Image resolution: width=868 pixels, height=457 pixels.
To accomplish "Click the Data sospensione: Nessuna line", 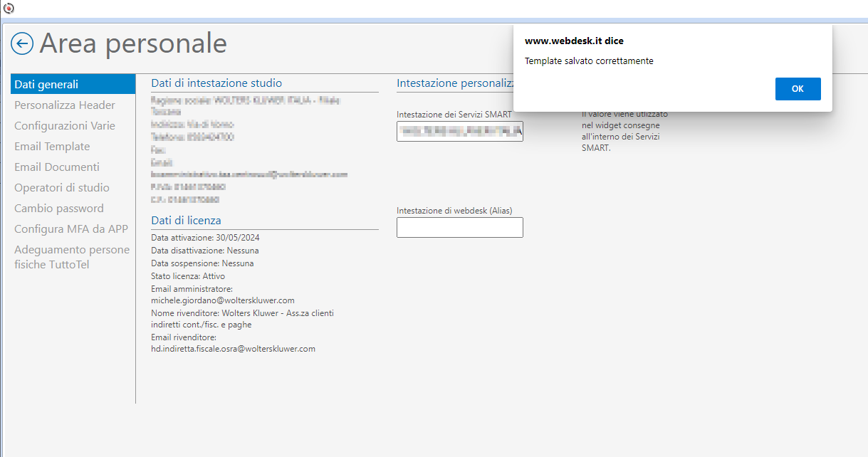I will (x=202, y=263).
